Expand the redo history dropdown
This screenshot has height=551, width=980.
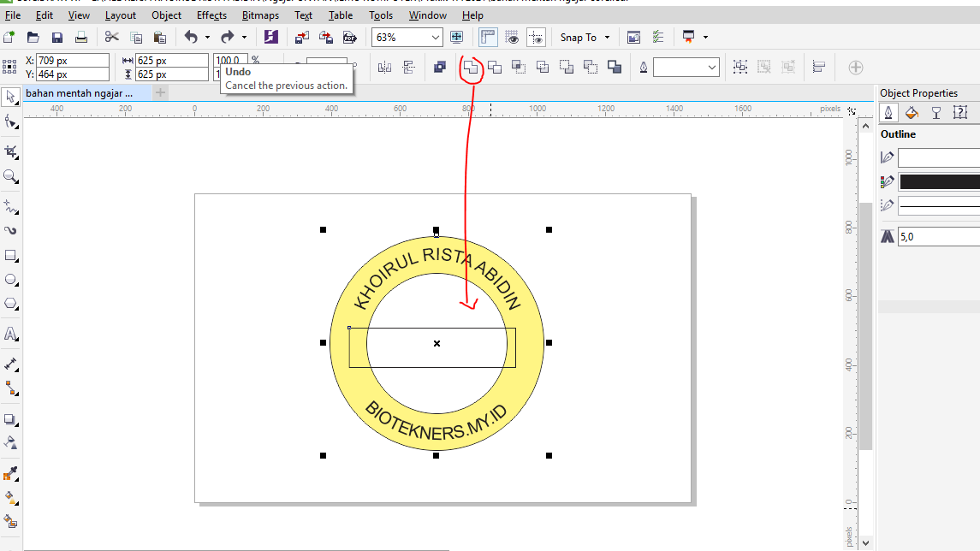[x=245, y=38]
